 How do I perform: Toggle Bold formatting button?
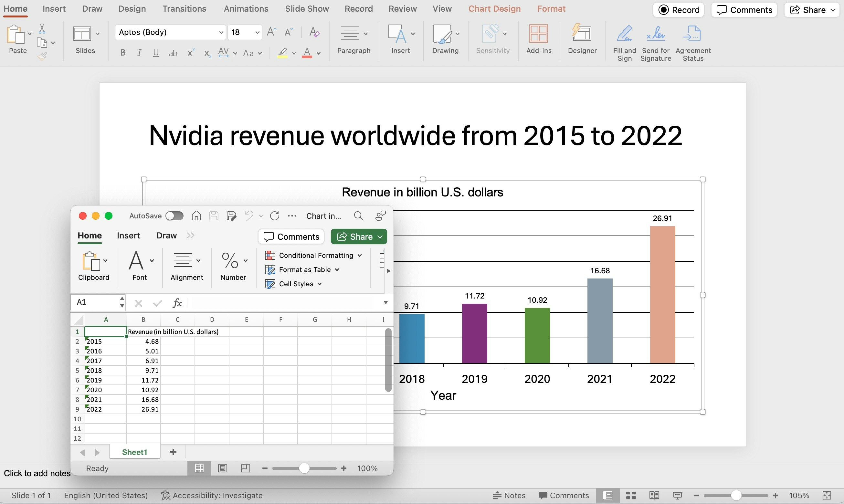pyautogui.click(x=122, y=53)
